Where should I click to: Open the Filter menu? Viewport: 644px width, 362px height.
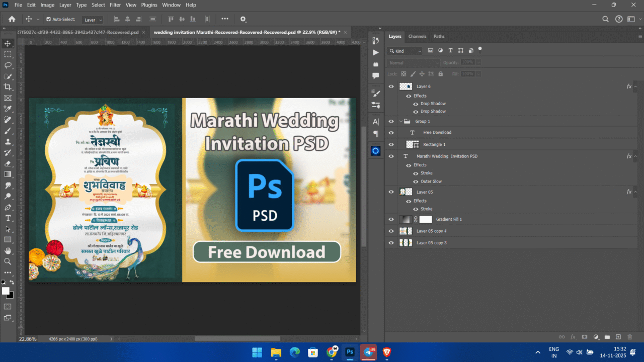click(115, 5)
